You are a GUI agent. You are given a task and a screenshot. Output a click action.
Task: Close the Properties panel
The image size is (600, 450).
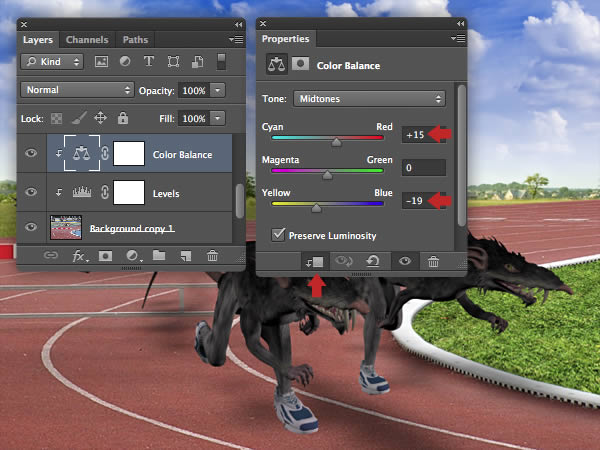click(x=263, y=24)
